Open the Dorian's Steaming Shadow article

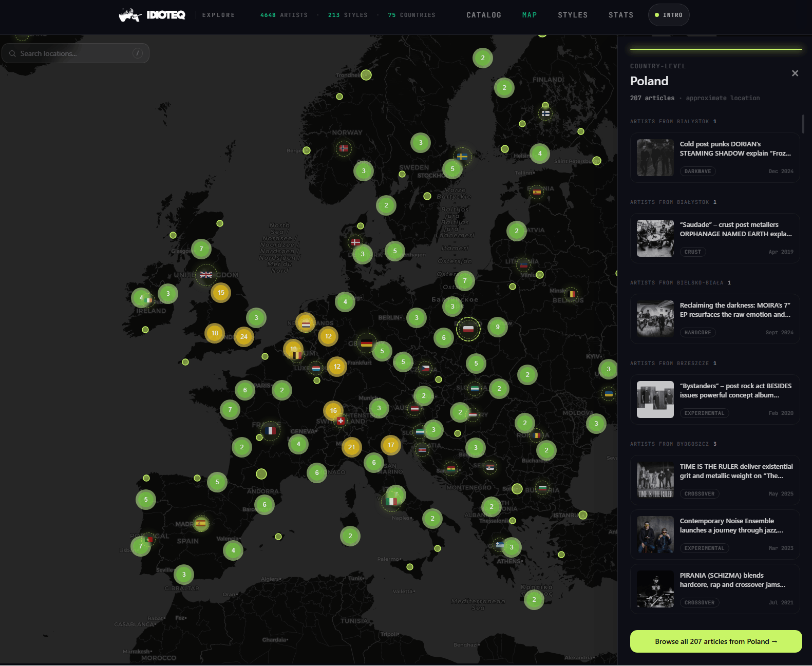(715, 158)
